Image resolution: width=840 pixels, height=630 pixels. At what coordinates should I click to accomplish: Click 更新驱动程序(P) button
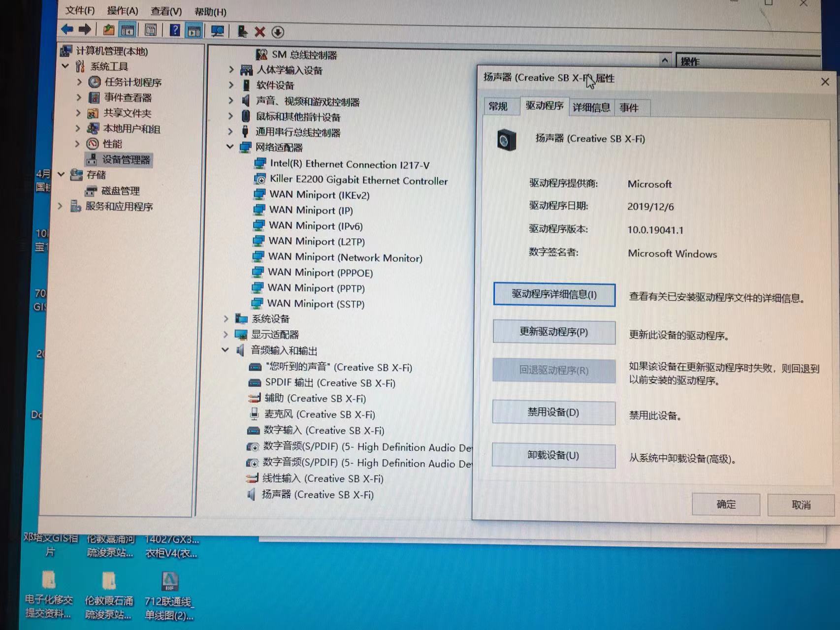(x=554, y=332)
